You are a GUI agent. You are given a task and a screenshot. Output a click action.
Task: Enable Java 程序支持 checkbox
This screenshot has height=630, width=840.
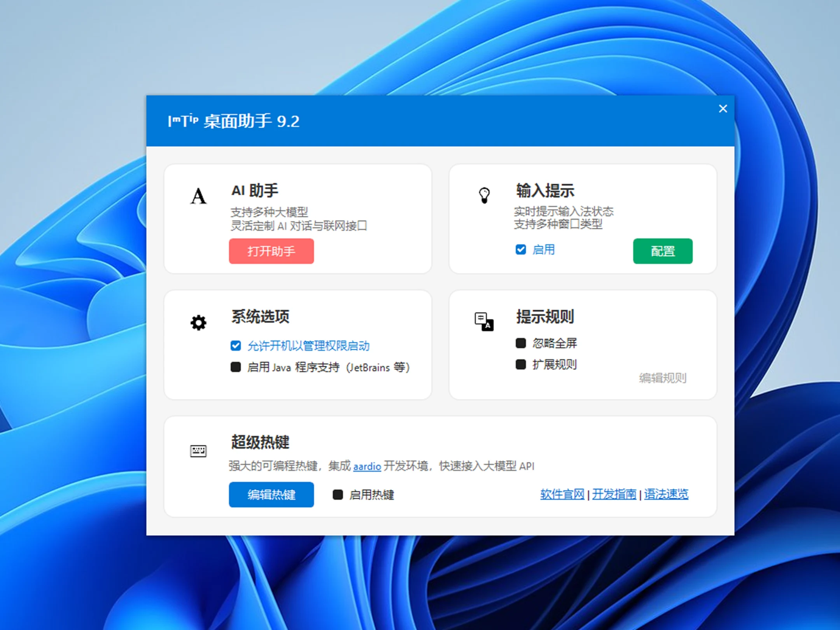(x=236, y=367)
